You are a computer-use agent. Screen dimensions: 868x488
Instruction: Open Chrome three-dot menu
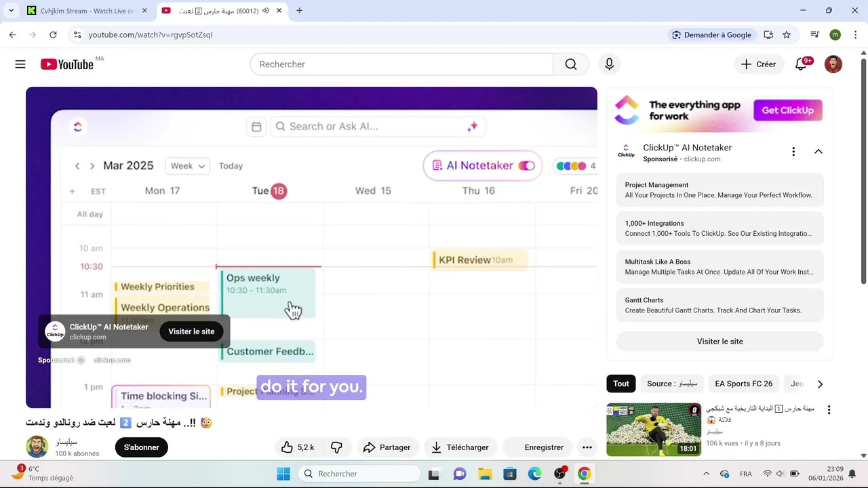click(856, 35)
